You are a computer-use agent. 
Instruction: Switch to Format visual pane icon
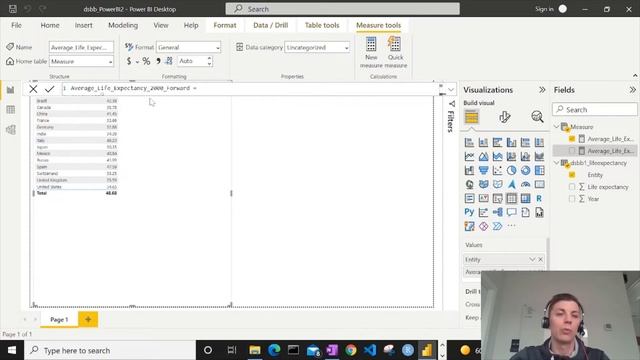[x=504, y=117]
